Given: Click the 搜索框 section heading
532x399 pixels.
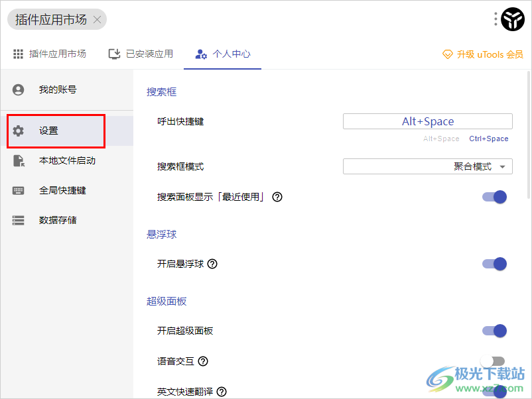Looking at the screenshot, I should coord(161,92).
